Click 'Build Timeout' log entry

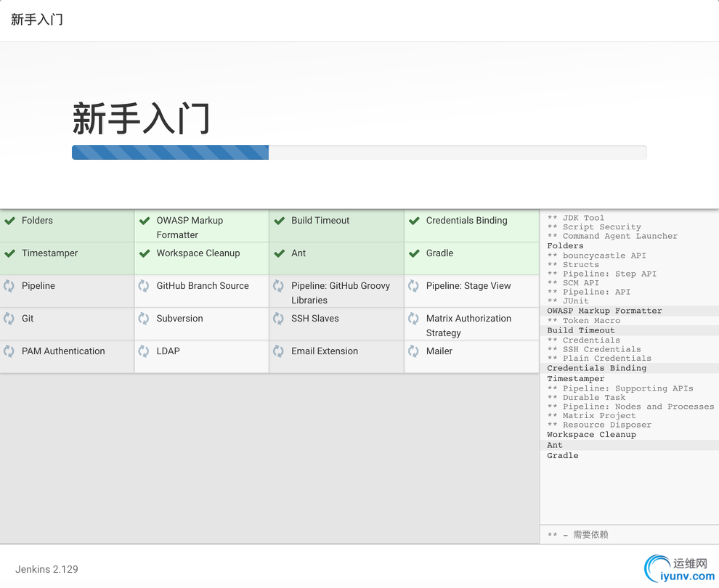[x=580, y=330]
